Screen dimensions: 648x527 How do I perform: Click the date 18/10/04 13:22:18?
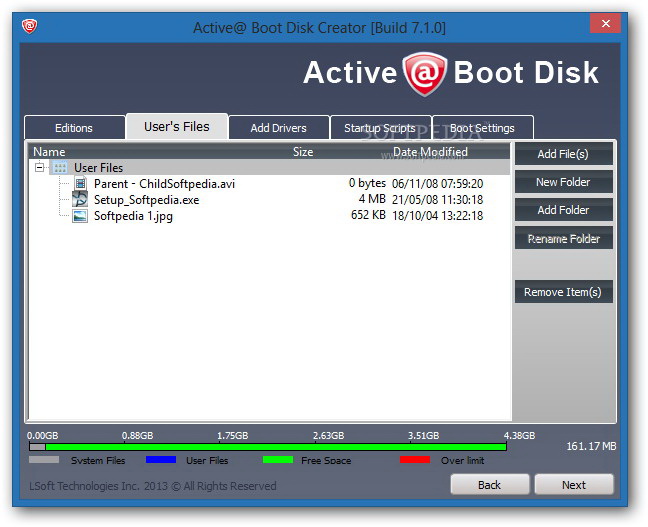[437, 215]
